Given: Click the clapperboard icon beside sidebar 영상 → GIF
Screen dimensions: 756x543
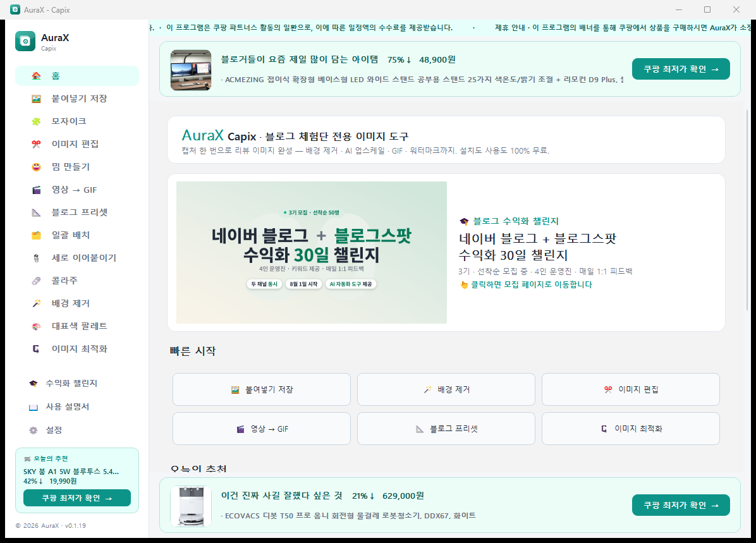Looking at the screenshot, I should pyautogui.click(x=36, y=190).
